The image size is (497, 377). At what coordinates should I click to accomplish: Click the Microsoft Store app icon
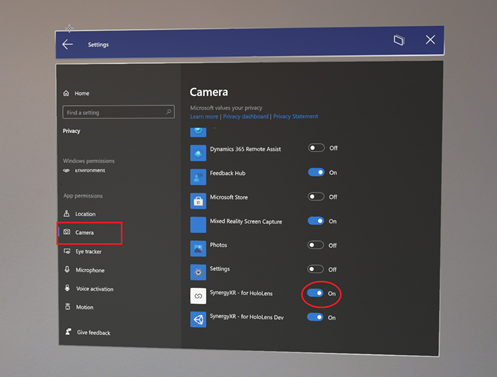(198, 201)
